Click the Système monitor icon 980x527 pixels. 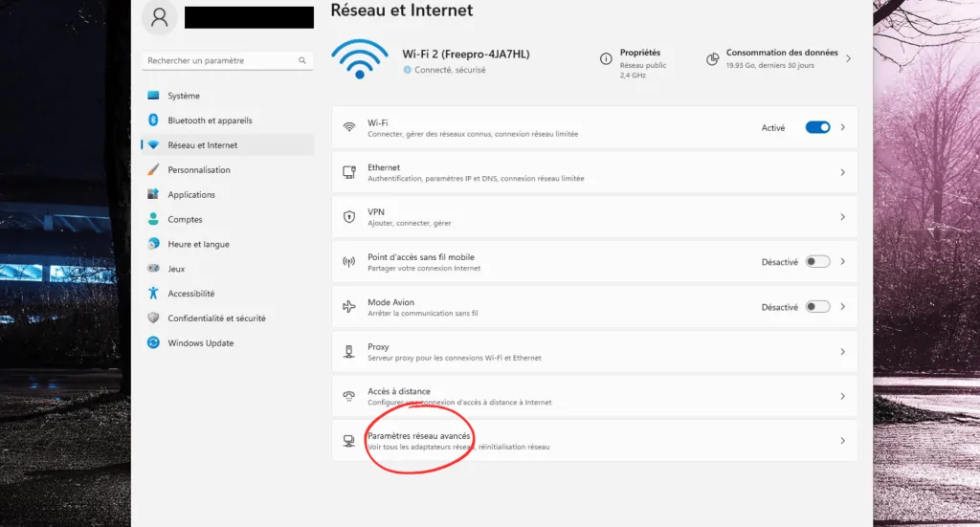coord(153,96)
